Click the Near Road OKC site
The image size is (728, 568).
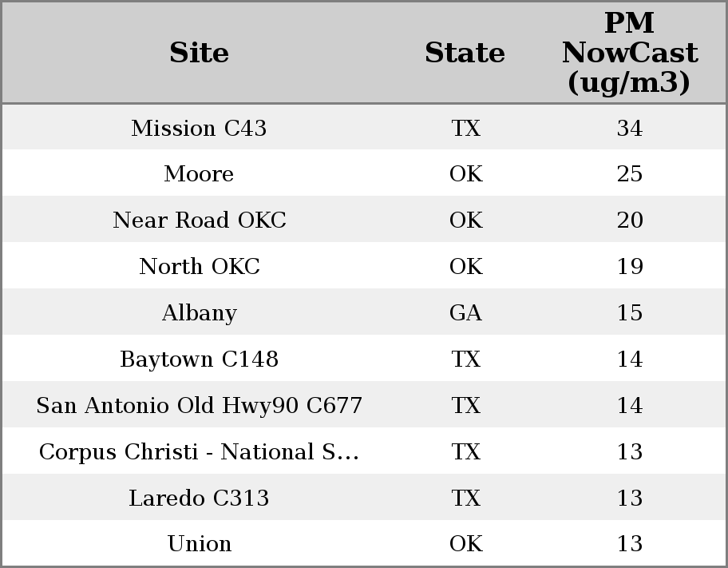click(199, 220)
